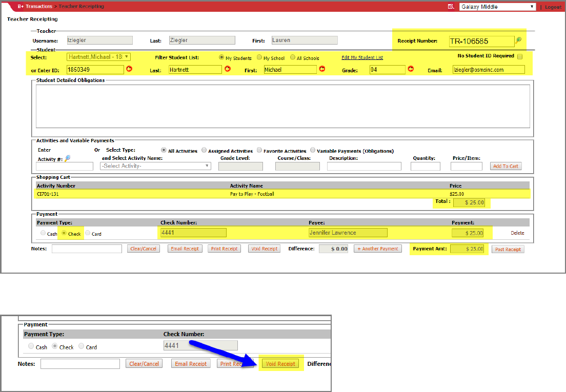Click Clear/Cancel in the main form
This screenshot has width=566, height=392.
144,249
